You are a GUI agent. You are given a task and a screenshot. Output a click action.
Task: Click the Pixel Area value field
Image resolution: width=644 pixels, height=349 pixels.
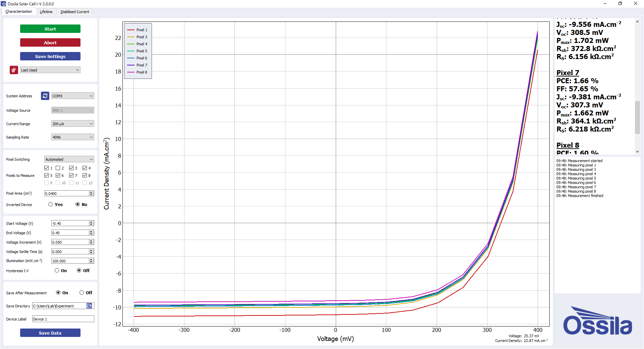66,193
